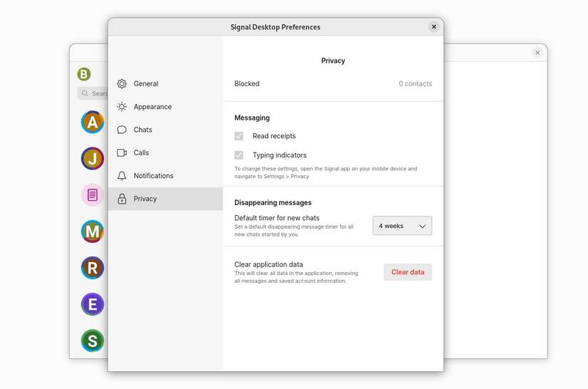Open chat with contact avatar R

[x=92, y=268]
